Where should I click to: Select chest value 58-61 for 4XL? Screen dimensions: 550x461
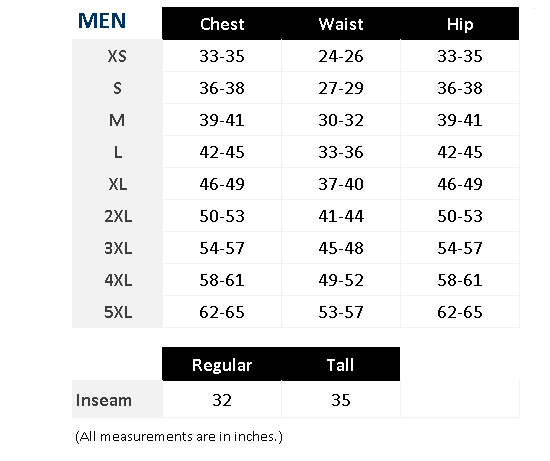[222, 280]
